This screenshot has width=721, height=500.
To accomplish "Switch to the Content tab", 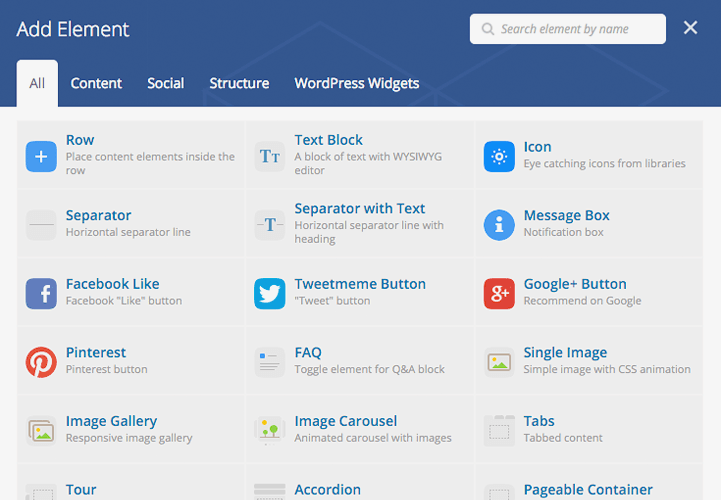I will click(96, 83).
